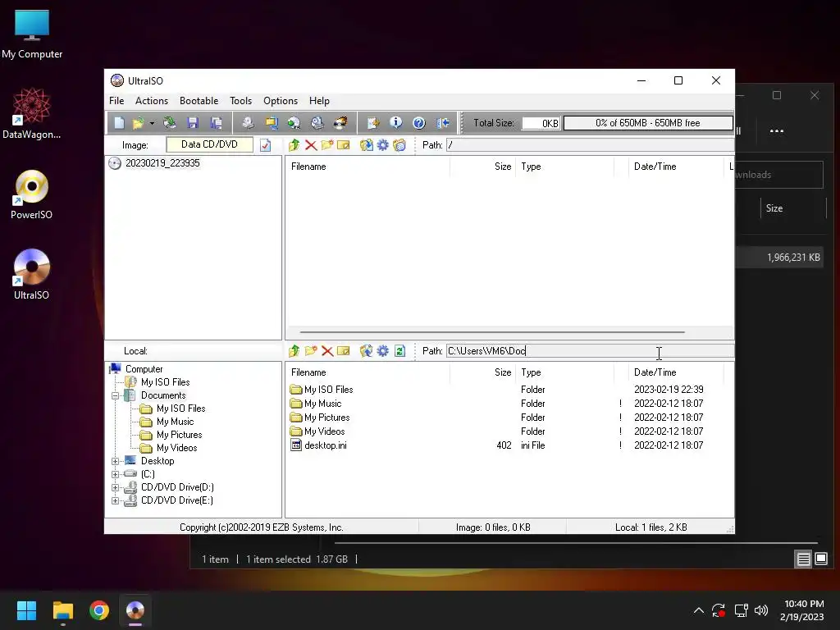Click the New Folder icon in Local toolbar

[311, 351]
